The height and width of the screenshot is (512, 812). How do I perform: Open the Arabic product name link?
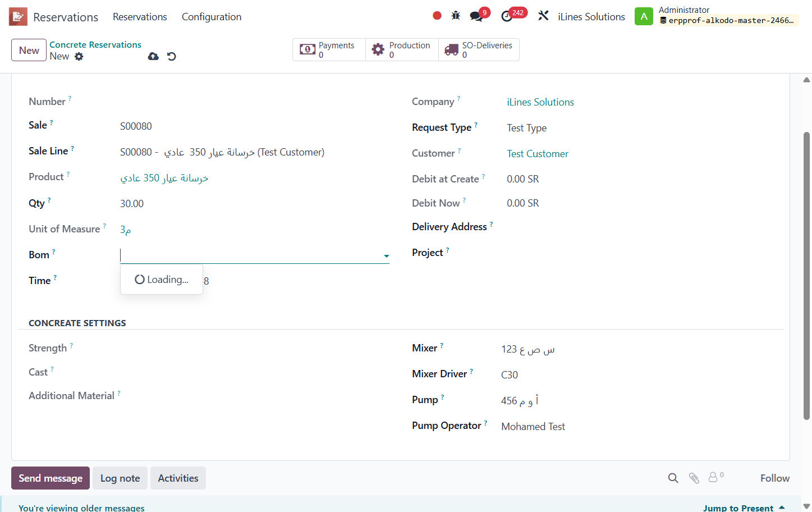(164, 178)
